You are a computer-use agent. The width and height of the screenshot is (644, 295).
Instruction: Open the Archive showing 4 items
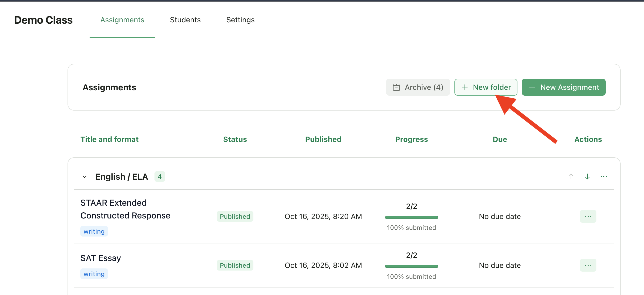pyautogui.click(x=418, y=87)
